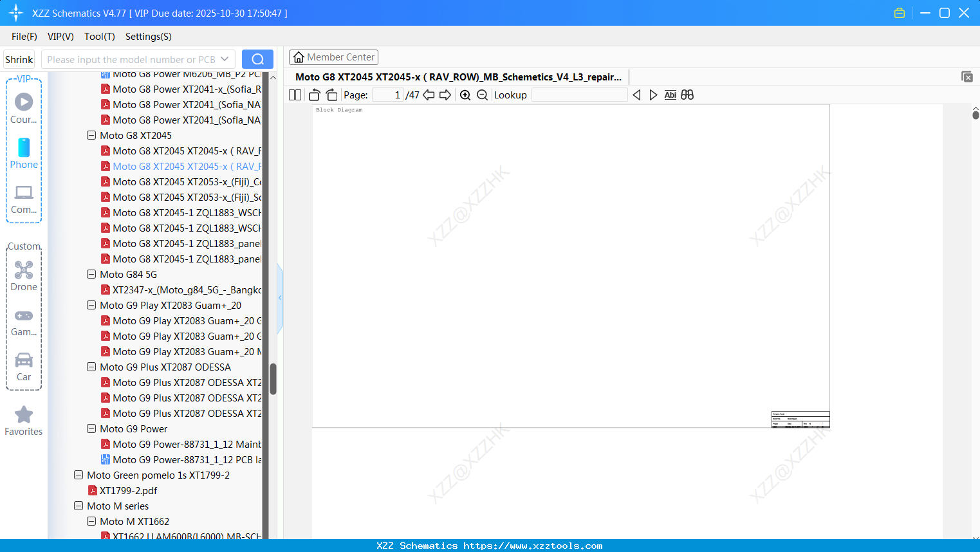Open Moto G8 Power XT2041-x (Sofia_R file
This screenshot has width=980, height=552.
[181, 89]
